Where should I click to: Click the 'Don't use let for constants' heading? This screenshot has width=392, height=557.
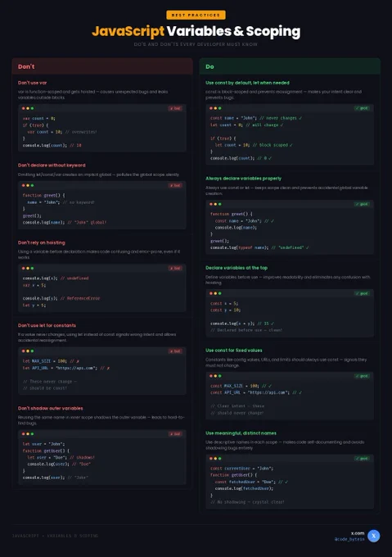[47, 325]
